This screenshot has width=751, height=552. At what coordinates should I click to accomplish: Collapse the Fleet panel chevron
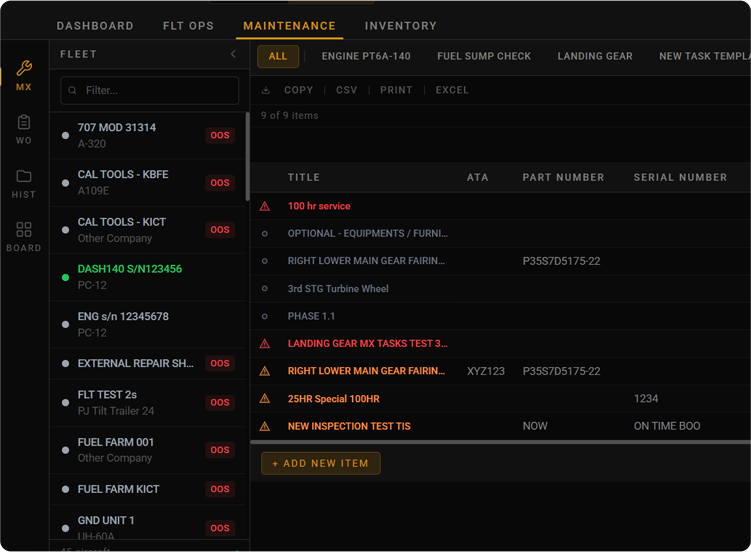(x=233, y=54)
